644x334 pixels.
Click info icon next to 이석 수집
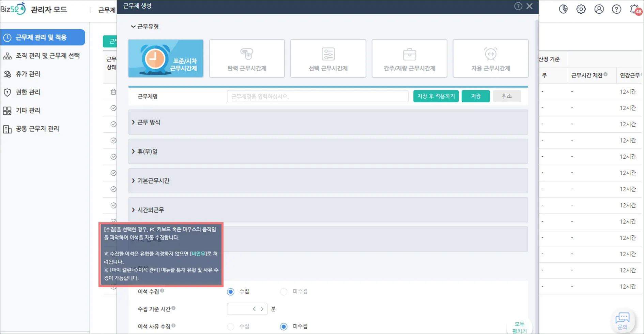click(x=162, y=291)
